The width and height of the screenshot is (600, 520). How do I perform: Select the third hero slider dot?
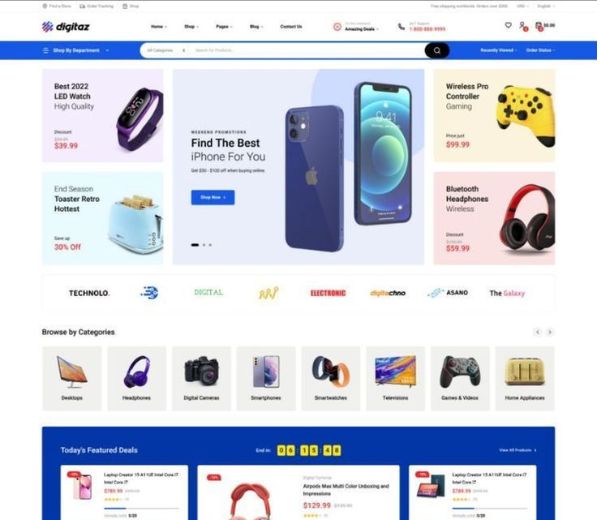[210, 245]
